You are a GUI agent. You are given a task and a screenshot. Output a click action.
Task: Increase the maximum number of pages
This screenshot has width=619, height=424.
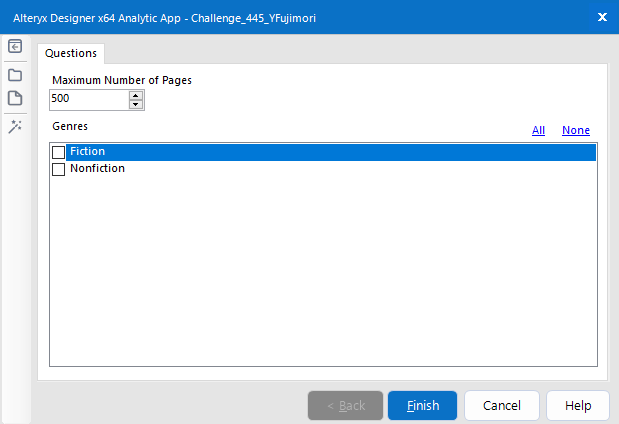136,95
